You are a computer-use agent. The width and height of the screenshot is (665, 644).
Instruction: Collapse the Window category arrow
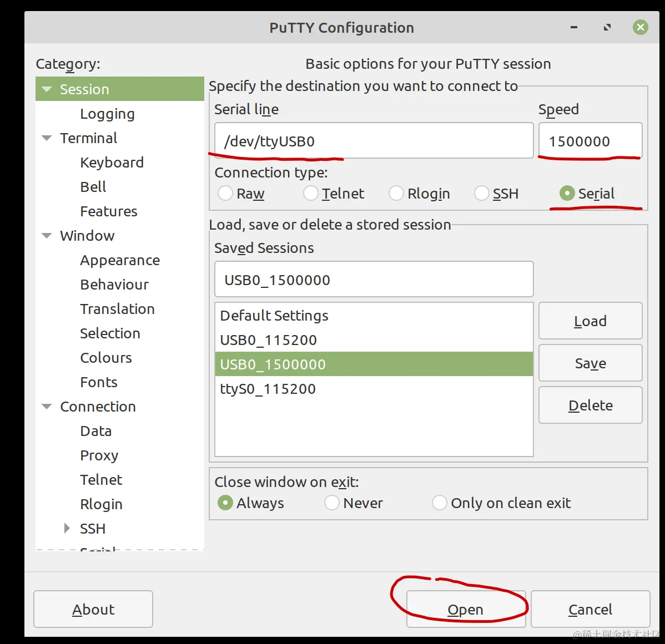coord(47,236)
